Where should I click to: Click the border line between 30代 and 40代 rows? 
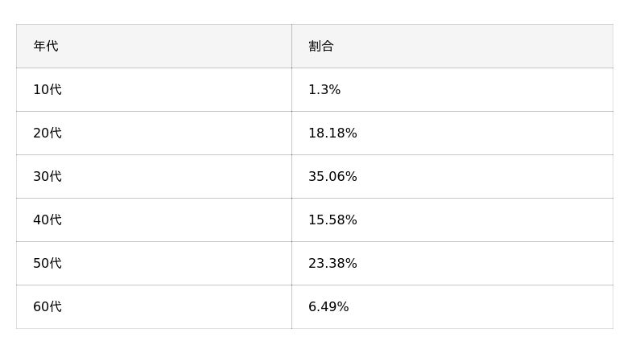(153, 198)
